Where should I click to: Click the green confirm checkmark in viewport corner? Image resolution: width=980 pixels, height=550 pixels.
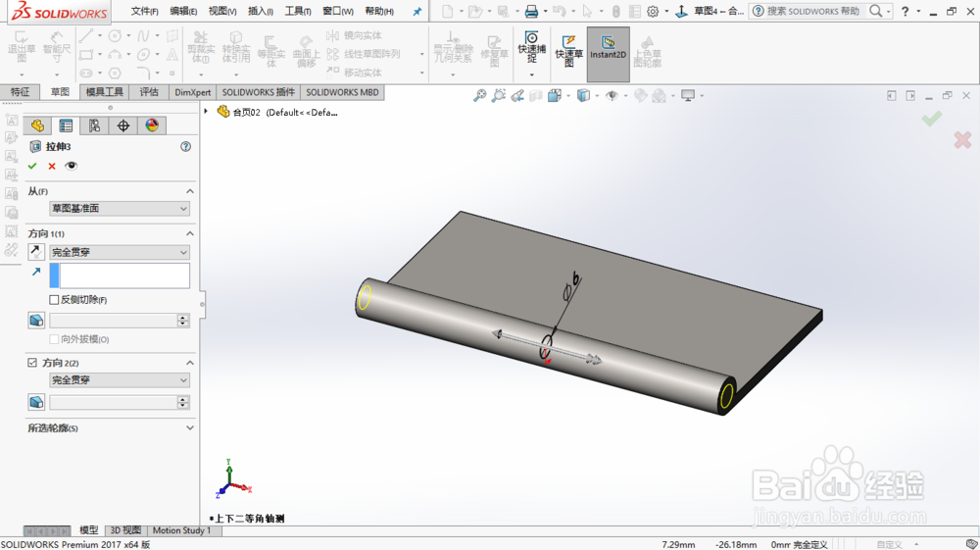click(x=931, y=118)
